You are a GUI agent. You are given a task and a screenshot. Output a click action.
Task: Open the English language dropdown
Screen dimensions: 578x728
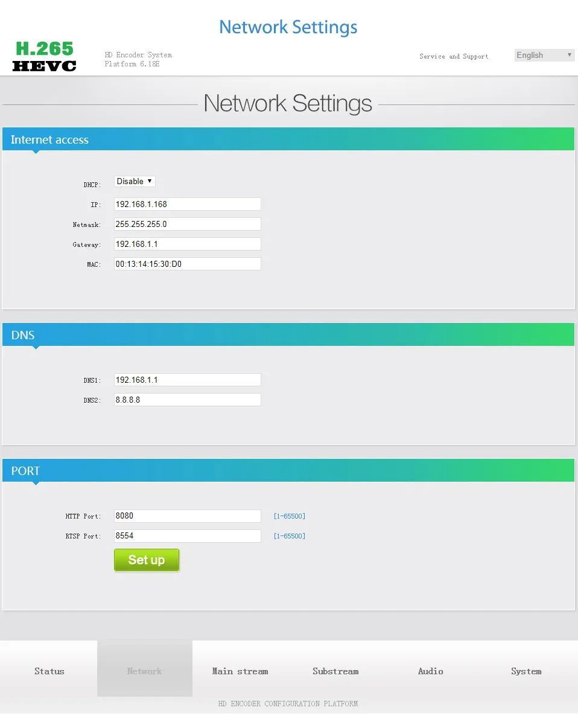click(x=544, y=55)
